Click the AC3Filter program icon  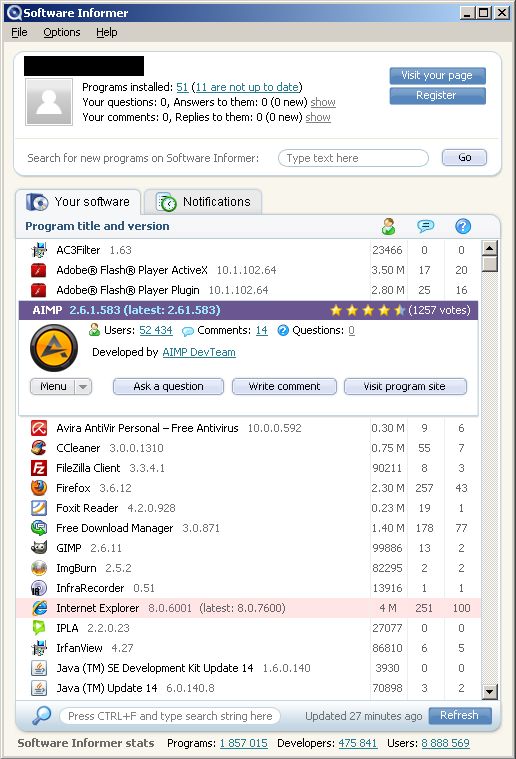pyautogui.click(x=39, y=250)
